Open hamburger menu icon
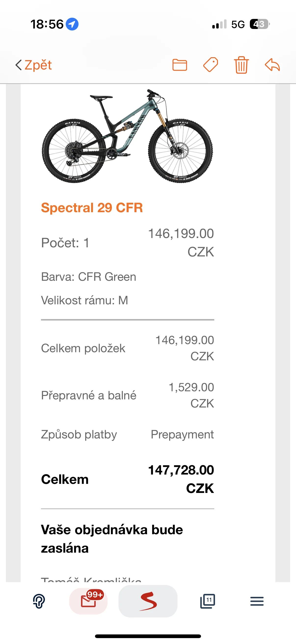296x644 pixels. tap(257, 602)
